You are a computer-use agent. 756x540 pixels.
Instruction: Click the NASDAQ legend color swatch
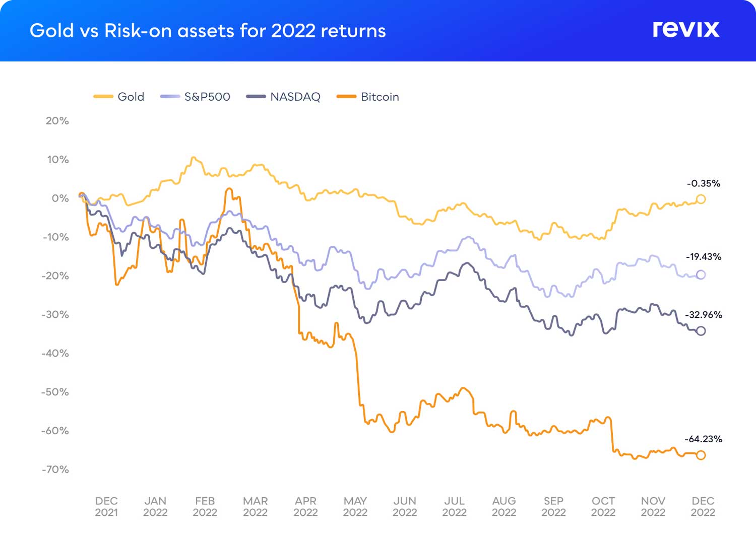(256, 97)
